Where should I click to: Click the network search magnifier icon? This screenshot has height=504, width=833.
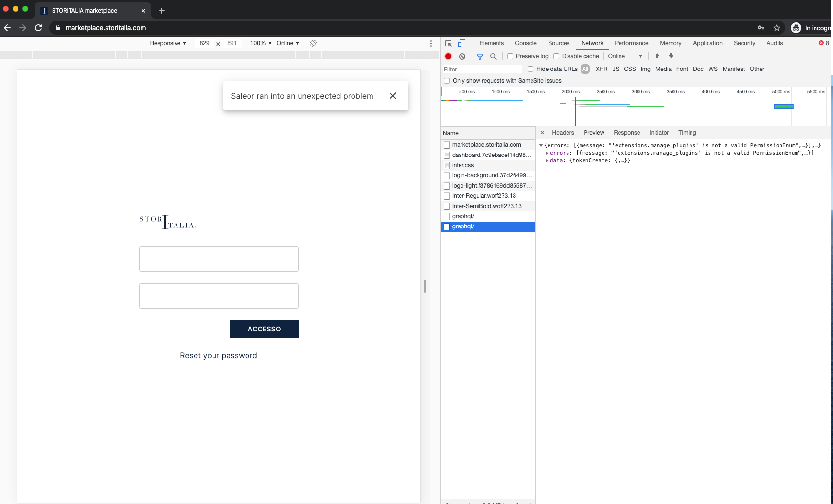pos(493,56)
